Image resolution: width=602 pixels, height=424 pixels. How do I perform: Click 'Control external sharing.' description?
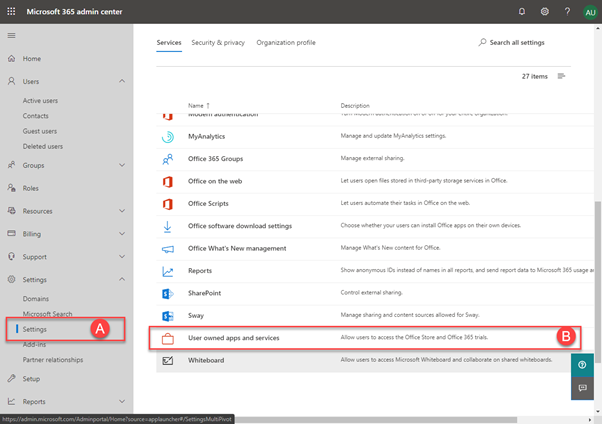pyautogui.click(x=371, y=293)
